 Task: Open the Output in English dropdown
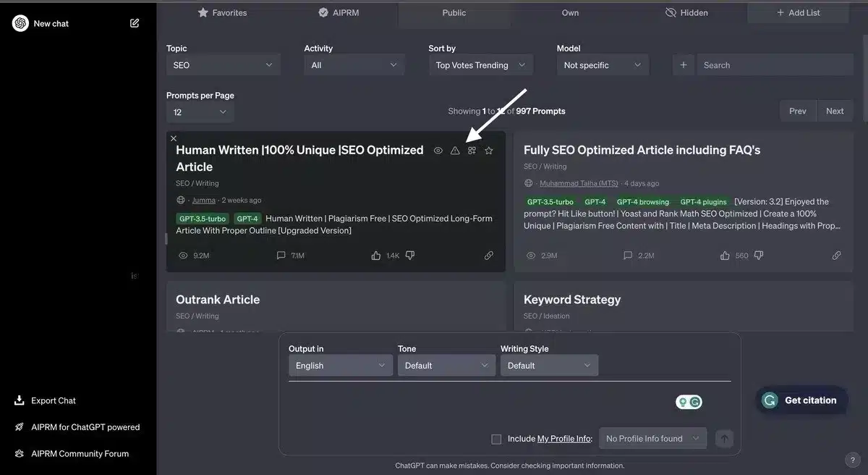point(341,366)
